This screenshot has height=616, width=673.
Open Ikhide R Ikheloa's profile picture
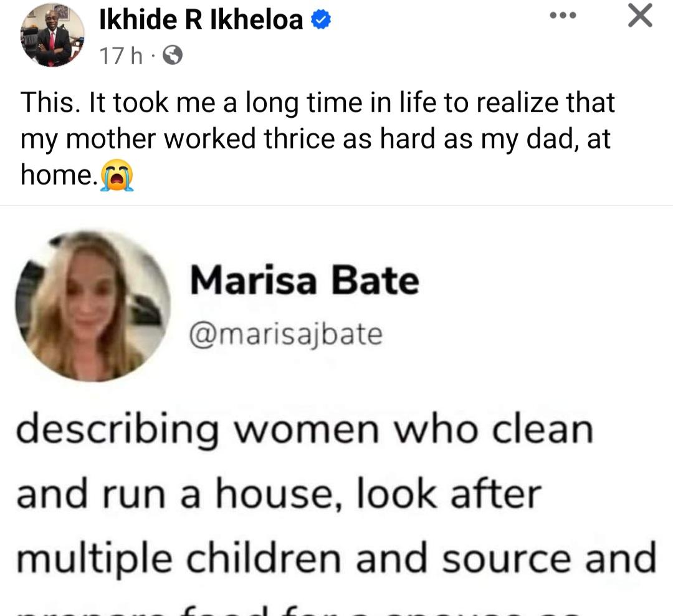52,35
